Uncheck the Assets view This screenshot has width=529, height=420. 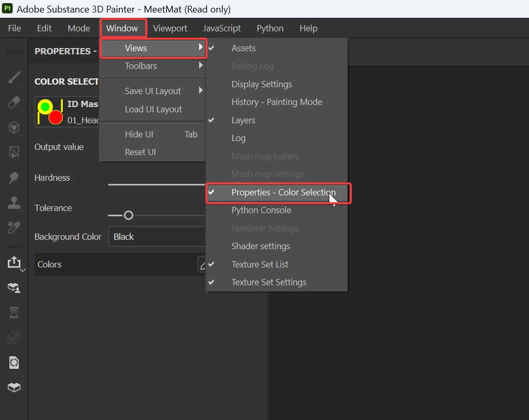tap(277, 48)
